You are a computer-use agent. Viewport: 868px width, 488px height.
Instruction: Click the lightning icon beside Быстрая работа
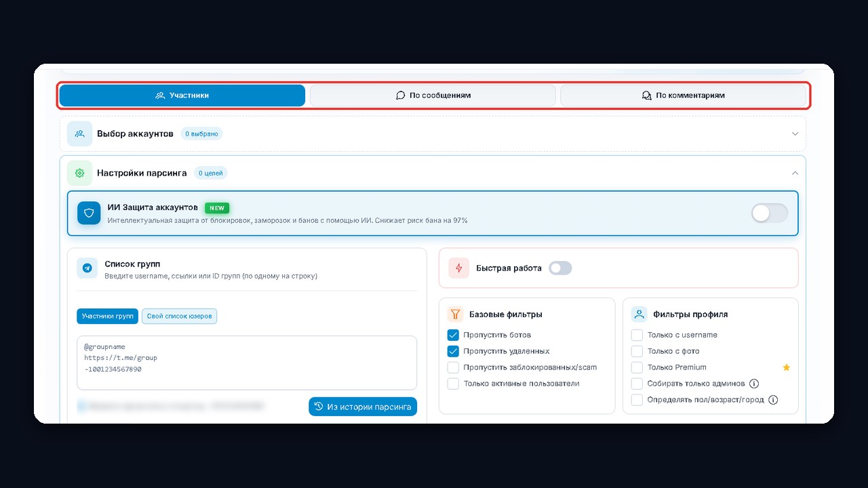click(459, 268)
